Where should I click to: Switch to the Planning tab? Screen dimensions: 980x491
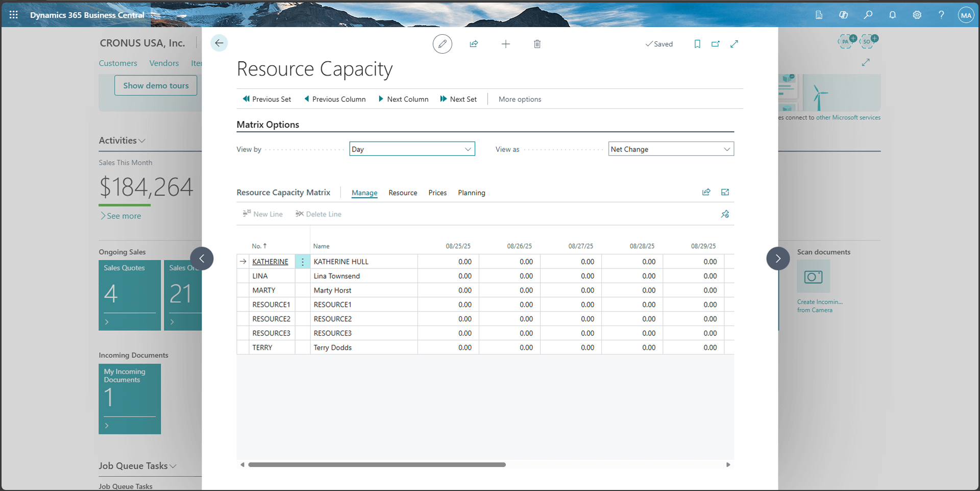click(471, 192)
